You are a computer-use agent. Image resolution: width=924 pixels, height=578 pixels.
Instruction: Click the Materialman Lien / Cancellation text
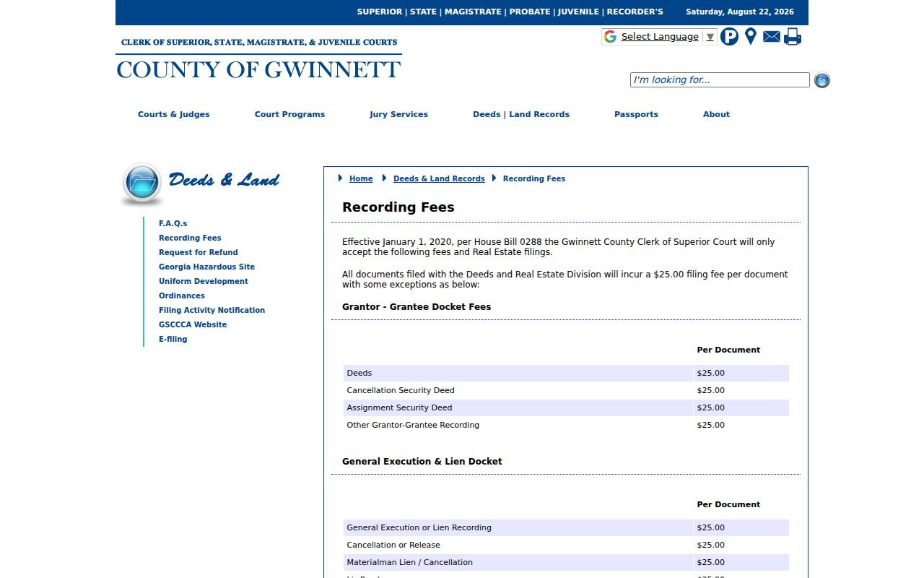(x=409, y=562)
